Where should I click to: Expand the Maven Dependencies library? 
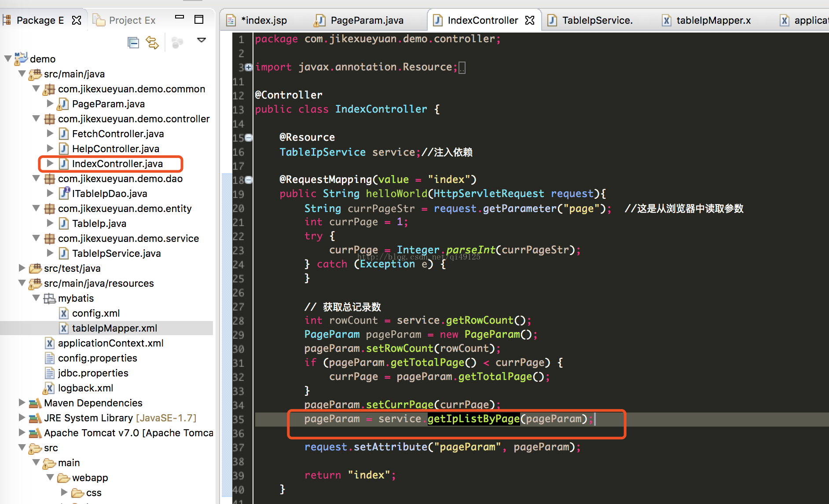pos(22,402)
